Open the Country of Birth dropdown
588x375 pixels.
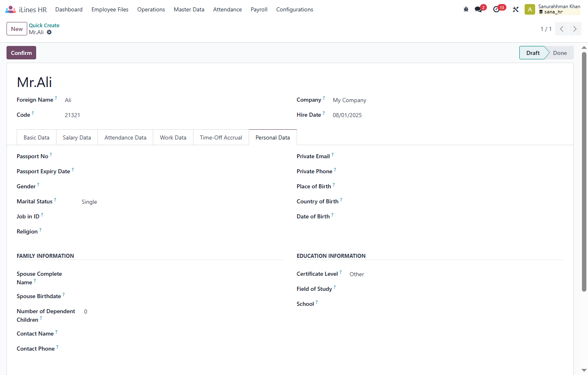(456, 202)
